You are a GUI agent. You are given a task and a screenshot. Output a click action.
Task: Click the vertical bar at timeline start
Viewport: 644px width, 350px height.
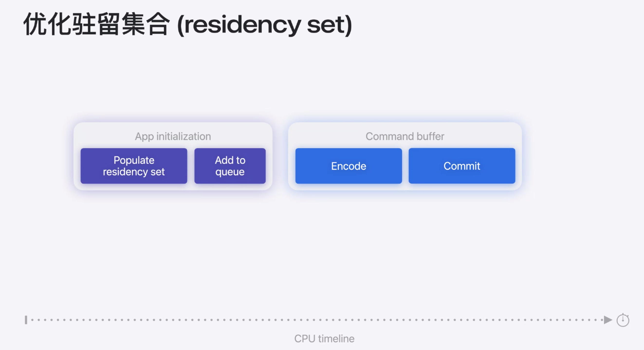point(26,320)
